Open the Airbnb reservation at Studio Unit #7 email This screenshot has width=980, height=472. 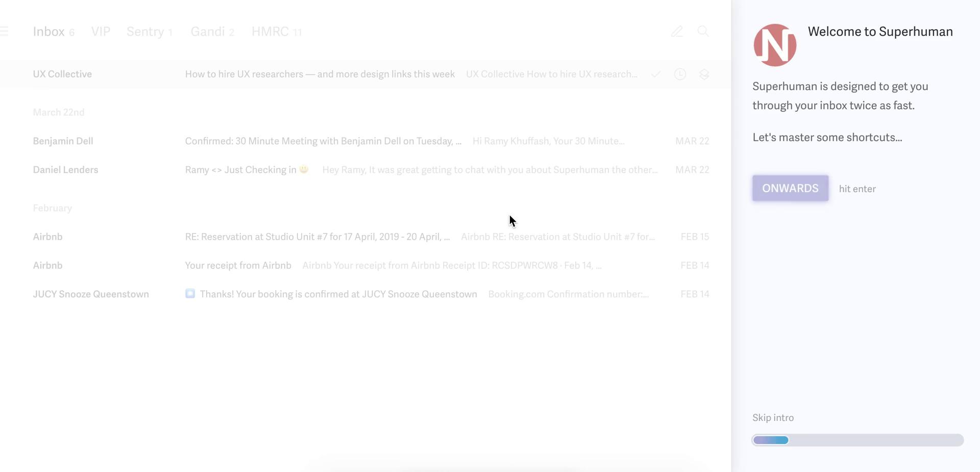click(x=365, y=237)
